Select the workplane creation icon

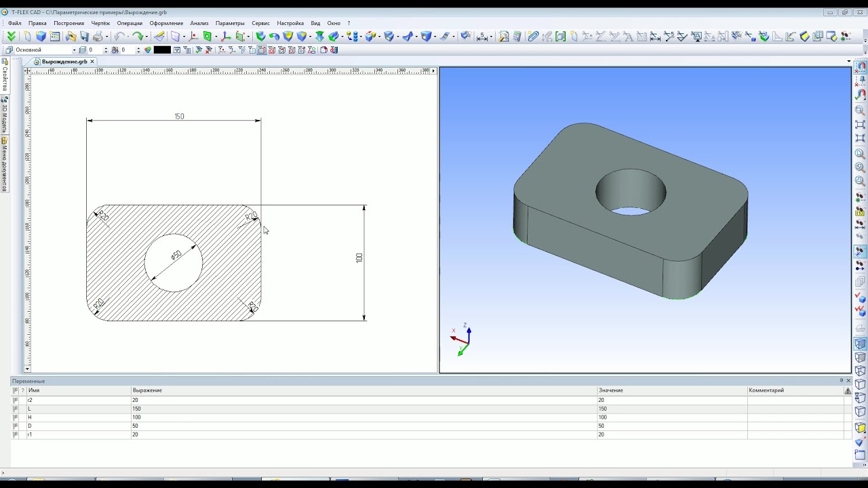pyautogui.click(x=175, y=36)
